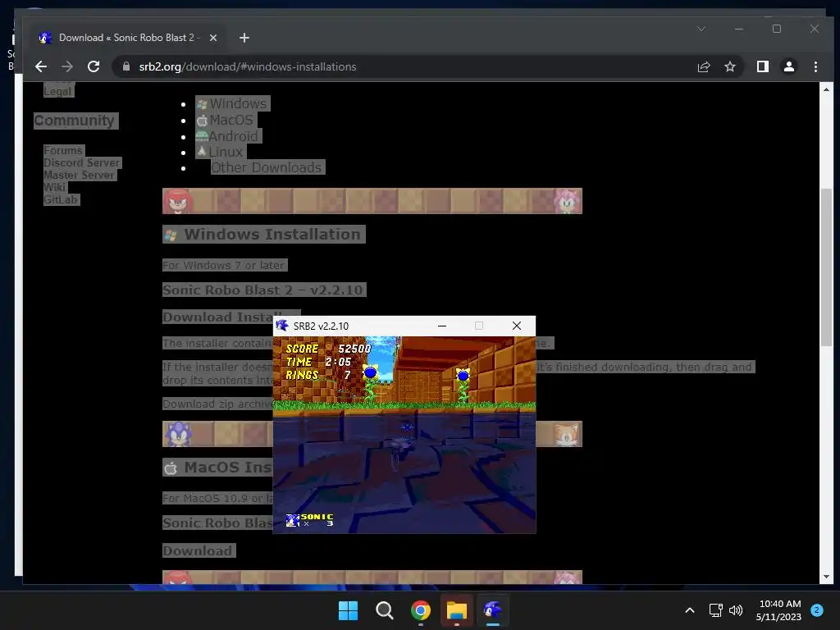The height and width of the screenshot is (630, 840).
Task: Click the page scroll up arrow
Action: (826, 89)
